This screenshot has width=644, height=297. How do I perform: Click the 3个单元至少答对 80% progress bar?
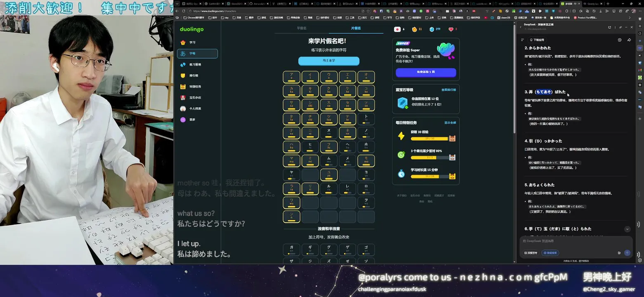click(x=429, y=158)
